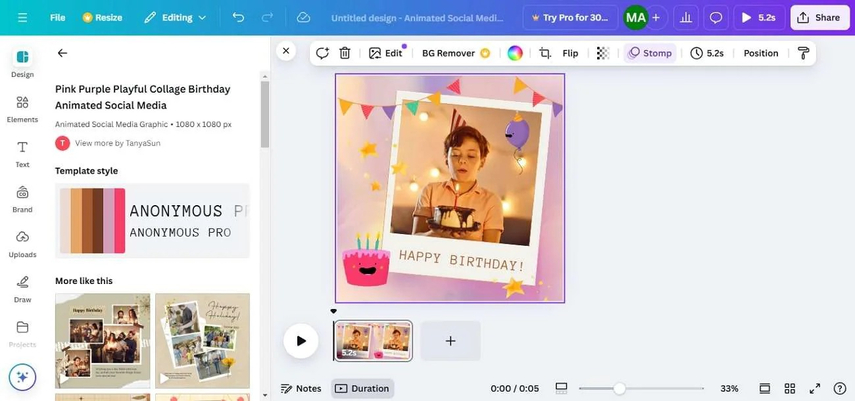Viewport: 855px width, 401px height.
Task: Open the 33% zoom level menu
Action: 729,388
